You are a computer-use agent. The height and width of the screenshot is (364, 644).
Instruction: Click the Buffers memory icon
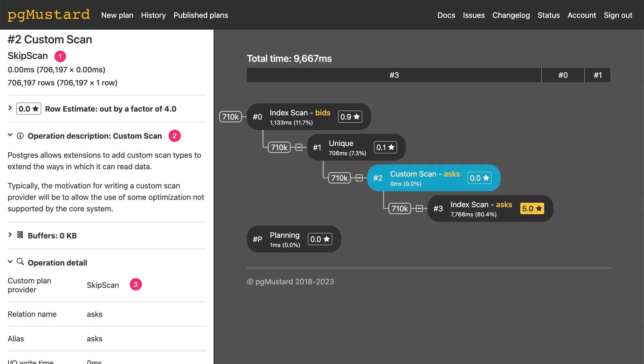20,235
